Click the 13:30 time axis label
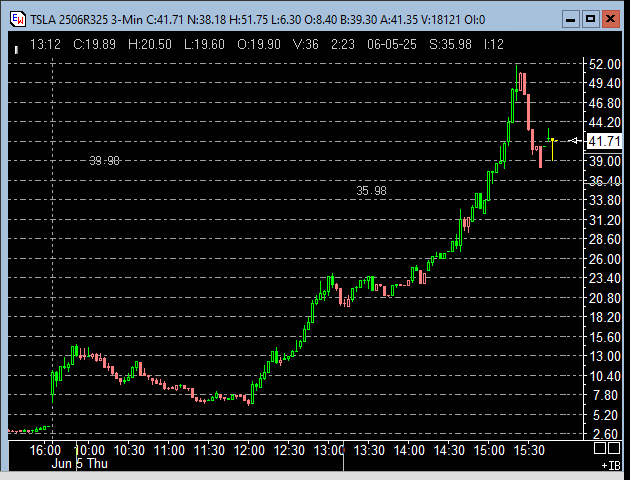 (x=369, y=450)
